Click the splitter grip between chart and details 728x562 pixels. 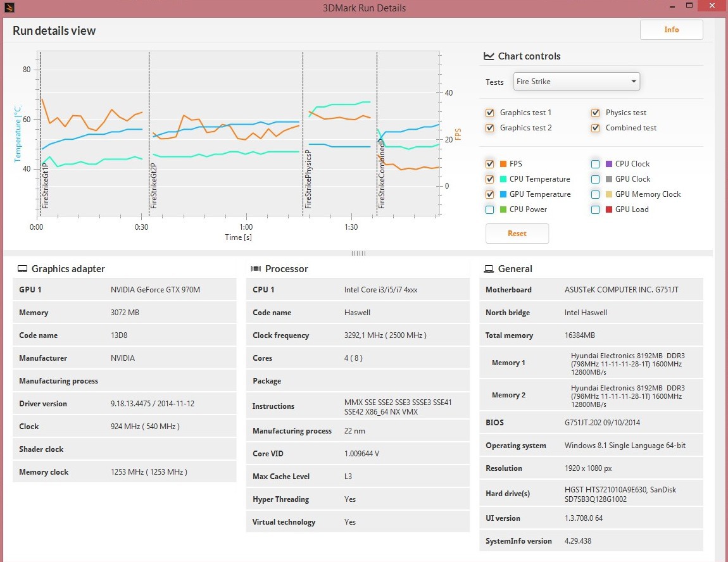pos(358,253)
